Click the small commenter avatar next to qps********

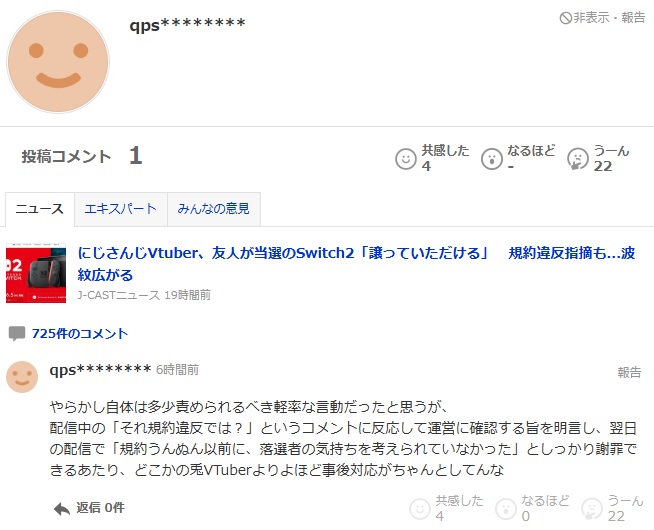(x=22, y=377)
